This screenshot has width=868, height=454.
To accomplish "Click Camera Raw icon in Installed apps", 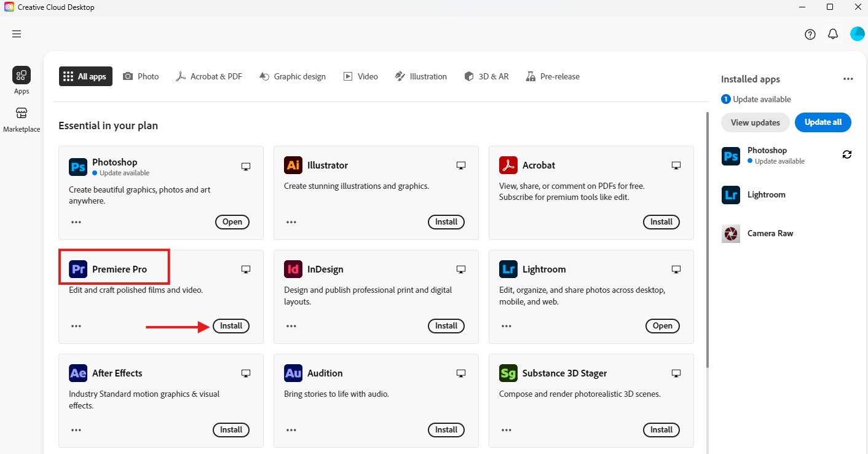I will (x=731, y=234).
